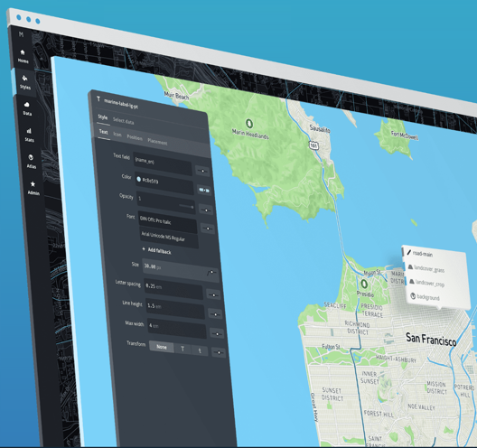Image resolution: width=477 pixels, height=448 pixels.
Task: Toggle zoom function for Transform
Action: (x=219, y=352)
